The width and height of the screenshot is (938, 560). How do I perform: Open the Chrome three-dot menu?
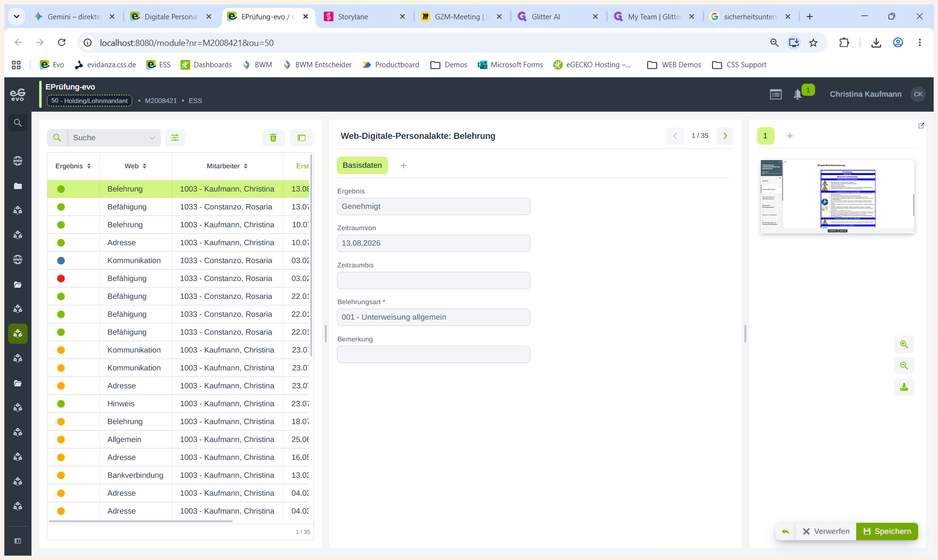(x=920, y=43)
